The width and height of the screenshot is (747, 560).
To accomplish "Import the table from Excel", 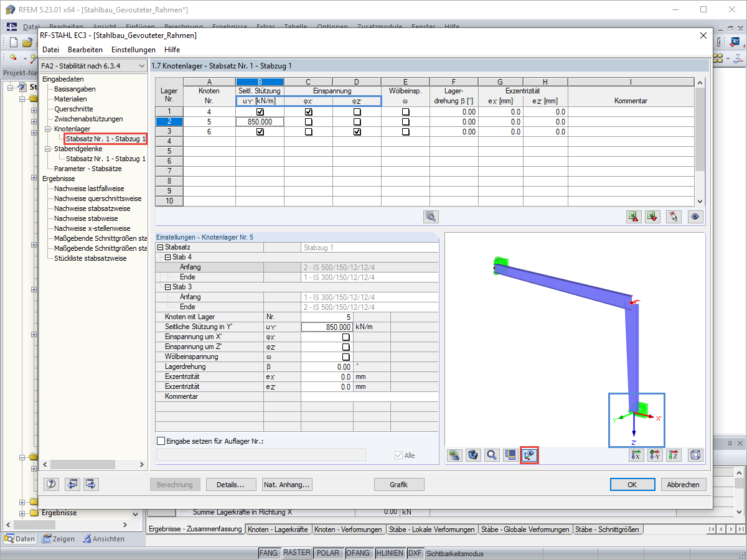I will (x=654, y=216).
